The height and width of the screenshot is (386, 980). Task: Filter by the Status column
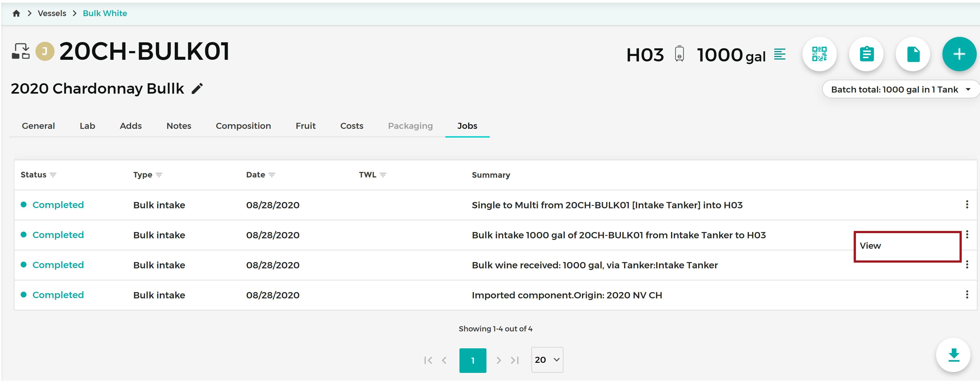(x=53, y=175)
